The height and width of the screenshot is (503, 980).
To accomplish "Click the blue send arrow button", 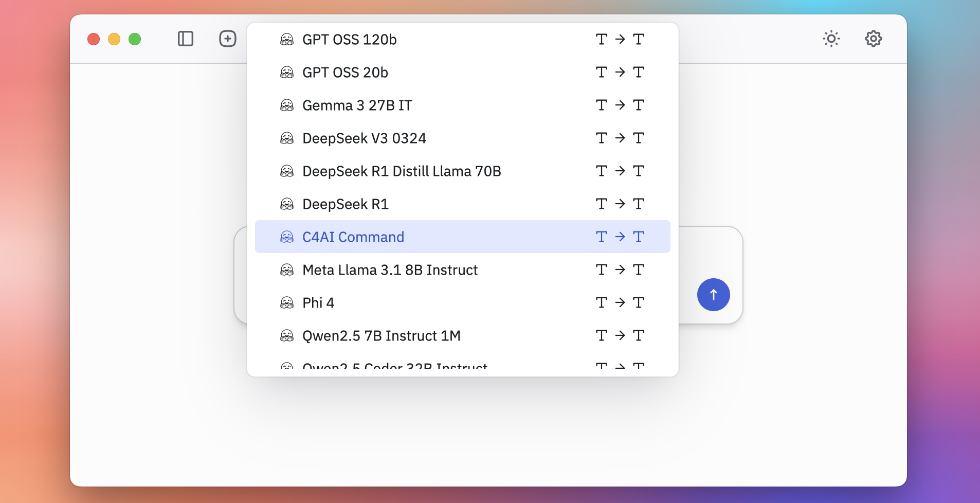I will [713, 295].
